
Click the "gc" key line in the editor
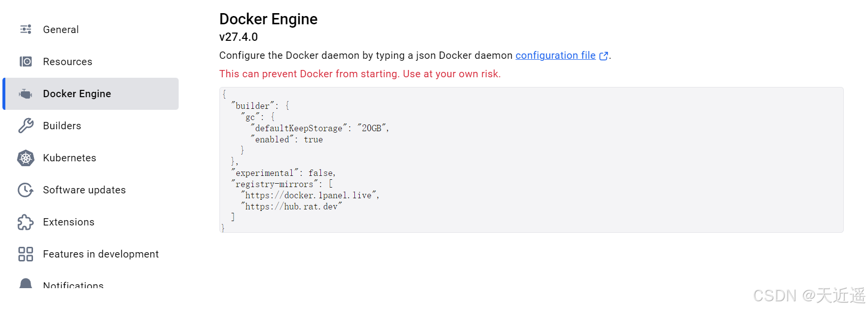(258, 117)
